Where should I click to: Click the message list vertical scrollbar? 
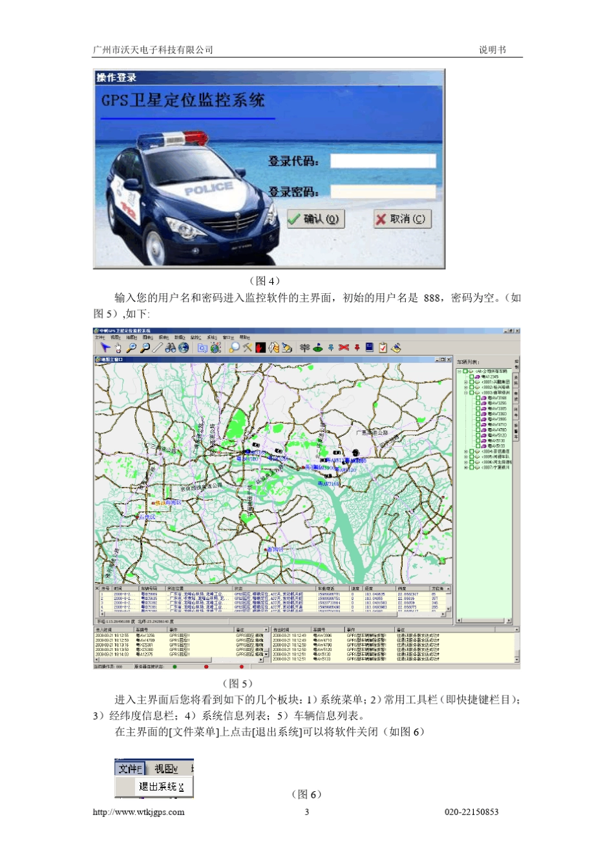point(516,643)
